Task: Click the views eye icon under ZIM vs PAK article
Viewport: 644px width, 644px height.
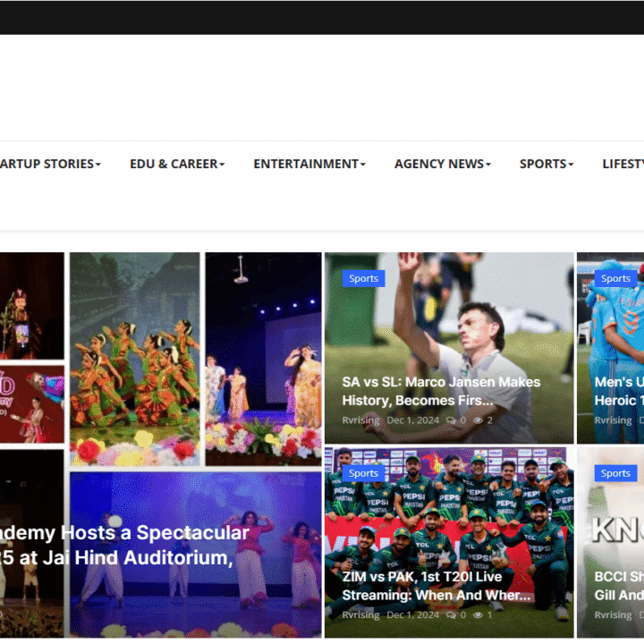Action: point(478,614)
